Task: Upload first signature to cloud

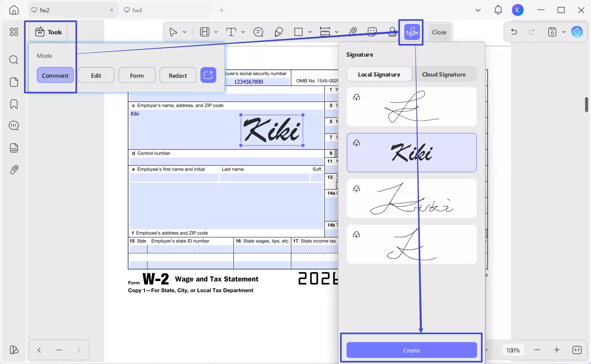Action: 357,97
